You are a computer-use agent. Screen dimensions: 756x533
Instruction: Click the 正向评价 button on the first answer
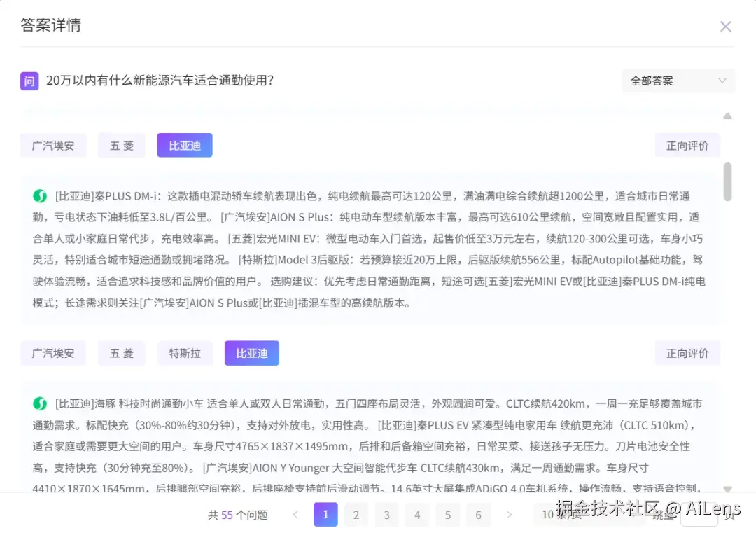687,145
